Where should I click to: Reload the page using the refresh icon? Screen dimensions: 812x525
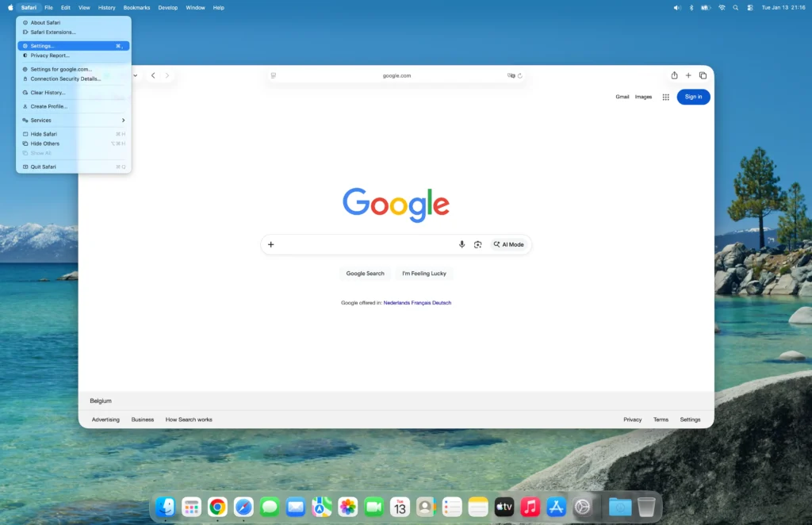[x=521, y=75]
